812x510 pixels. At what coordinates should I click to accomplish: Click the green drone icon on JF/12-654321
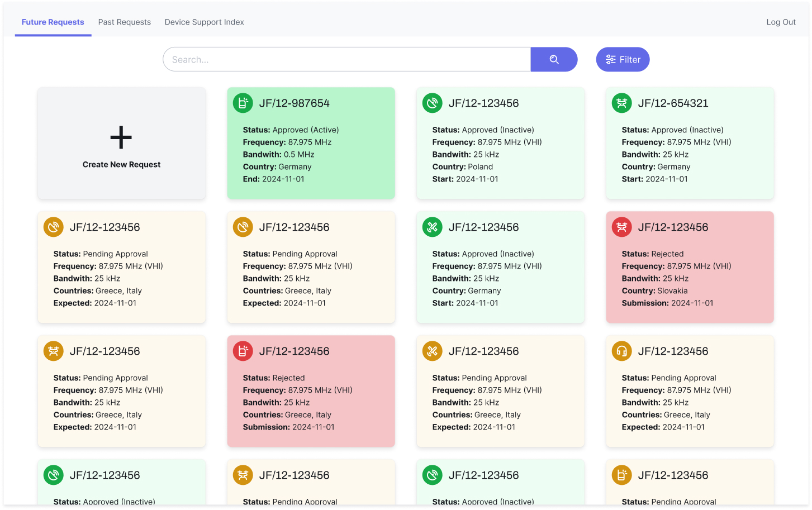(621, 103)
